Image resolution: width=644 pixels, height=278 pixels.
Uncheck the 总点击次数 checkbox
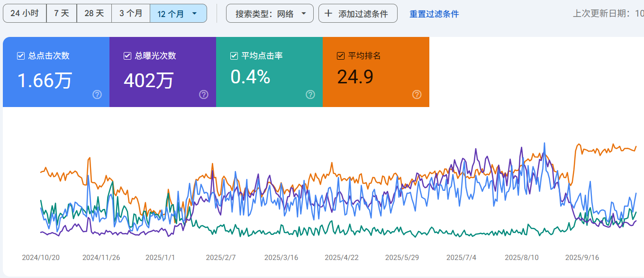click(21, 56)
